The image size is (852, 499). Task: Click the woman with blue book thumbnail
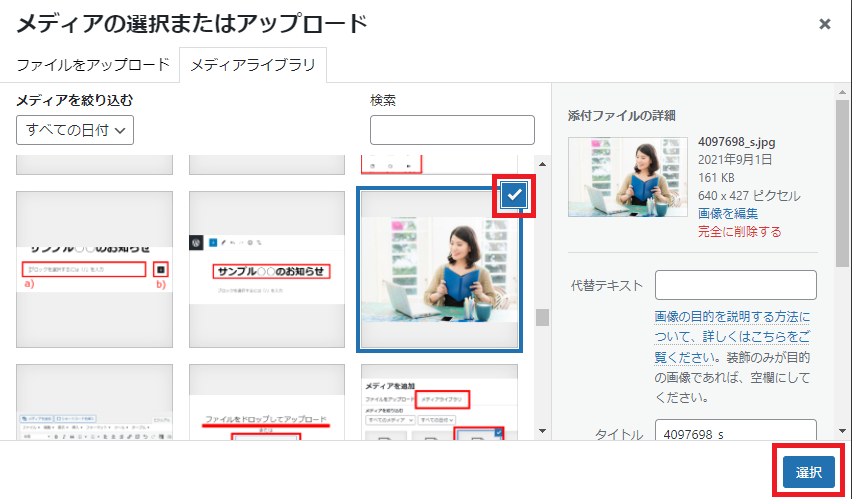point(439,270)
